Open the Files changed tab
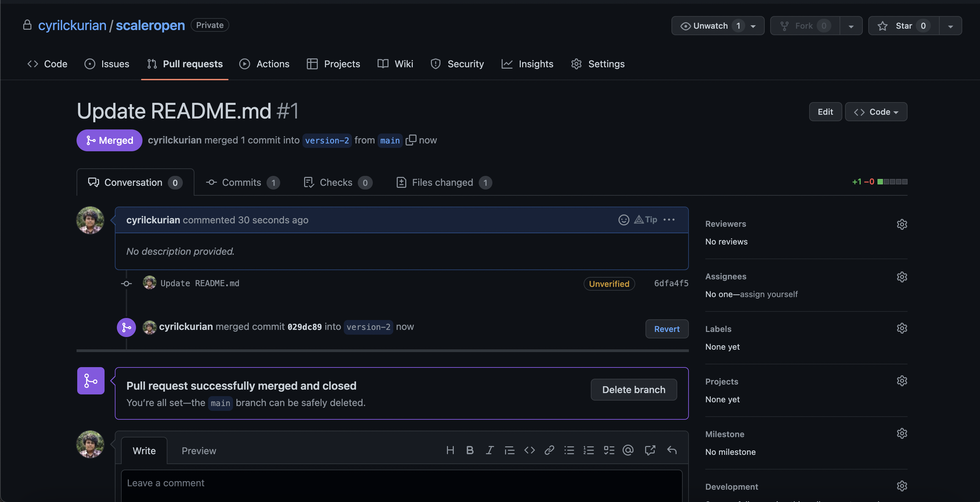 pyautogui.click(x=443, y=182)
